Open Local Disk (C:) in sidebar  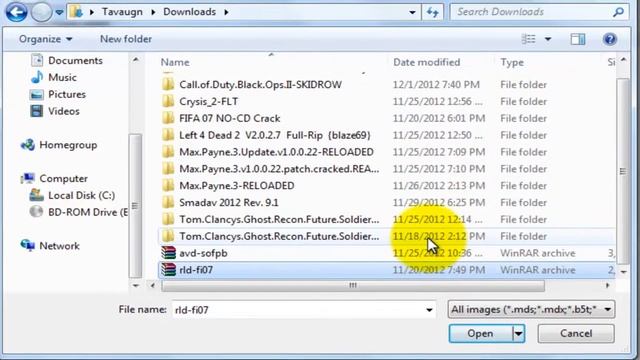[81, 196]
